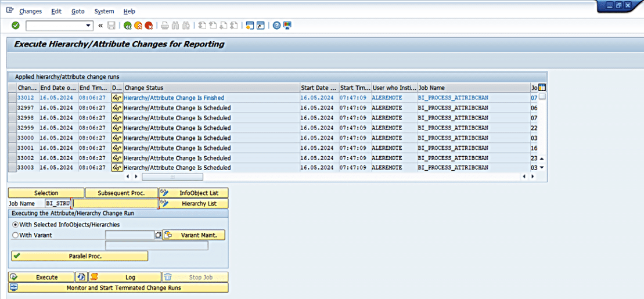Open the Changes menu
The height and width of the screenshot is (299, 644).
tap(30, 12)
